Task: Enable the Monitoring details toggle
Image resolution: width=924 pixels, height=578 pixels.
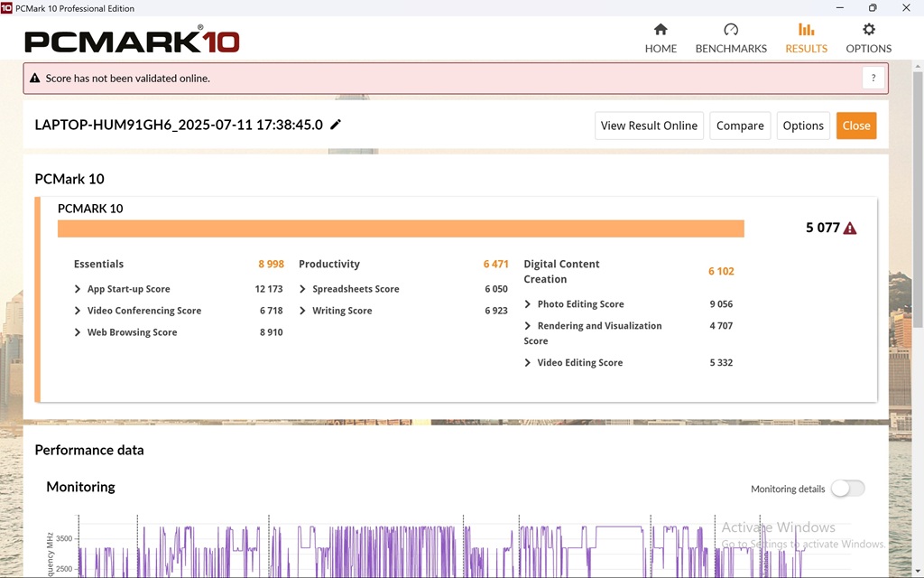Action: (847, 489)
